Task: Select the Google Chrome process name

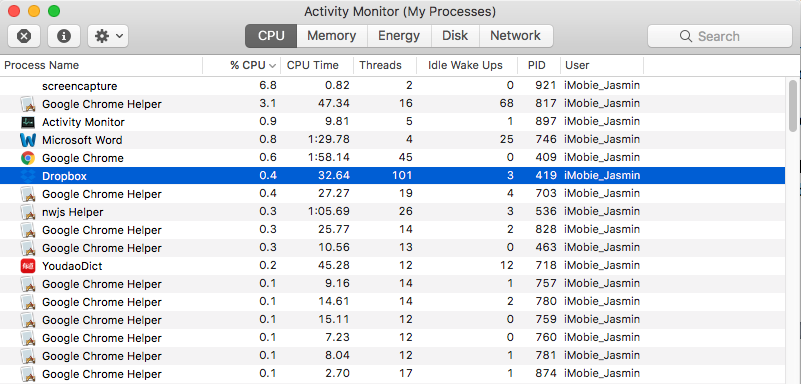Action: coord(83,158)
